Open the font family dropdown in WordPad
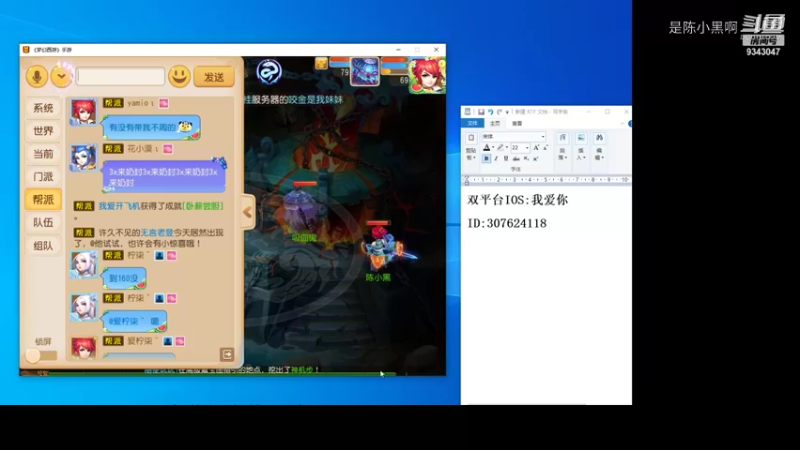 pyautogui.click(x=543, y=137)
